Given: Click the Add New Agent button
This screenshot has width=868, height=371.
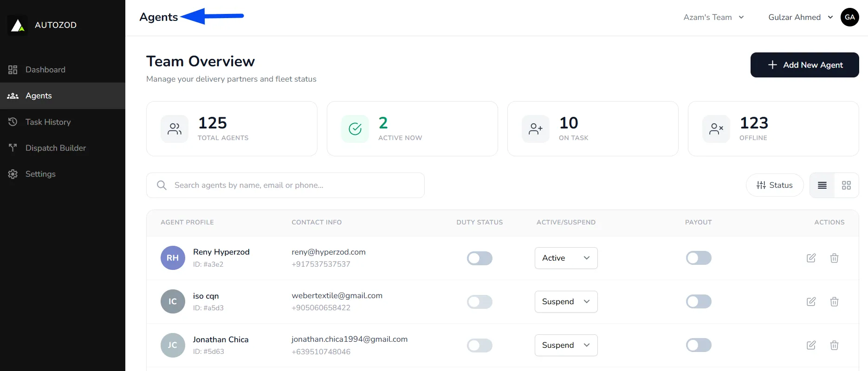Looking at the screenshot, I should click(804, 65).
